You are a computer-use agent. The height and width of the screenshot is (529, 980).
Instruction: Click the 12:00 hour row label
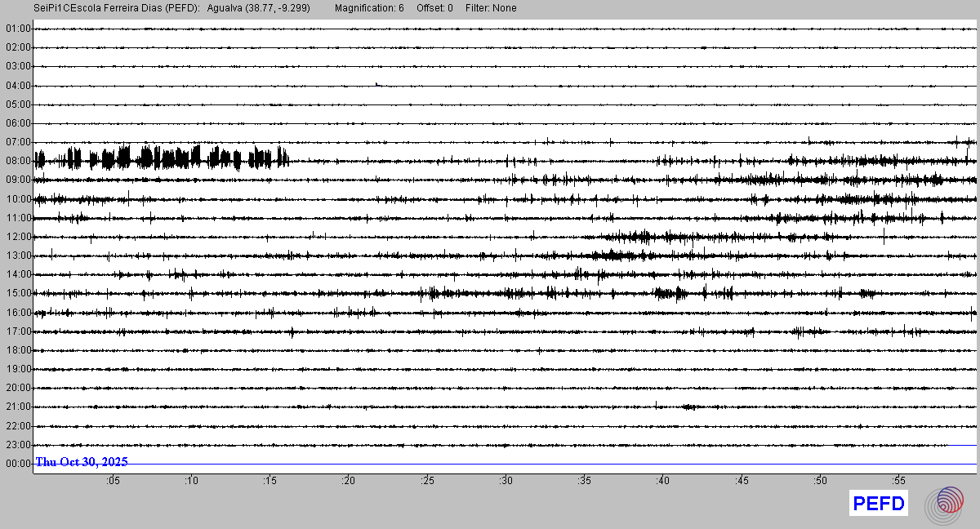point(17,237)
